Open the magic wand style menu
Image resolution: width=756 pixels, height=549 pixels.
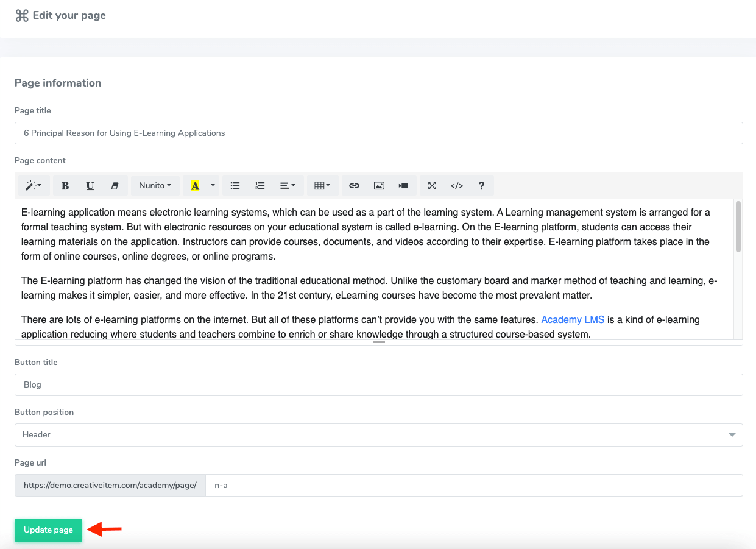34,186
